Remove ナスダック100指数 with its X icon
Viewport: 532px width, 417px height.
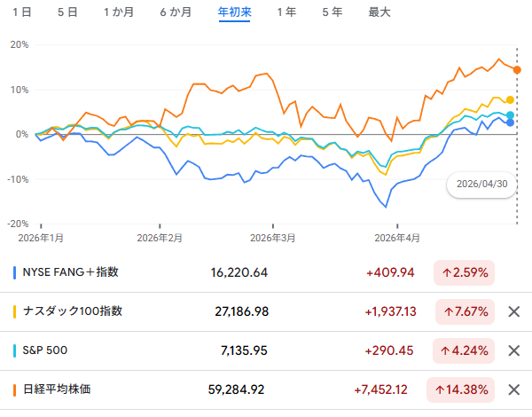tap(514, 311)
